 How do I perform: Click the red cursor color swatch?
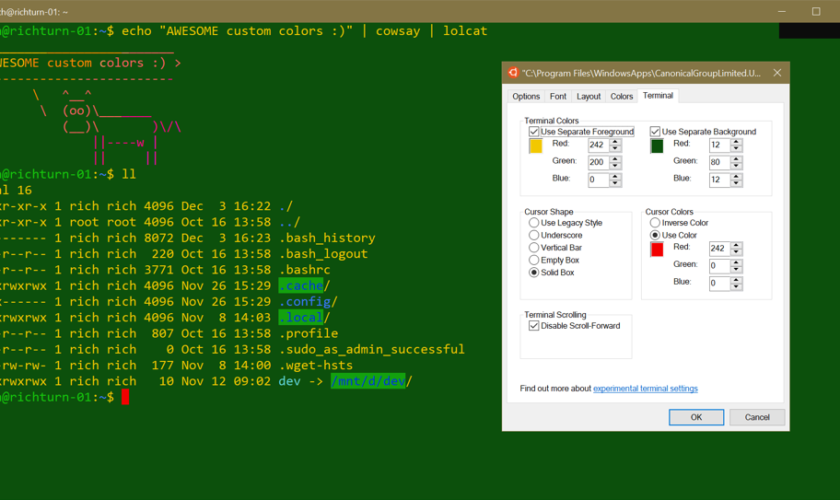[x=657, y=248]
